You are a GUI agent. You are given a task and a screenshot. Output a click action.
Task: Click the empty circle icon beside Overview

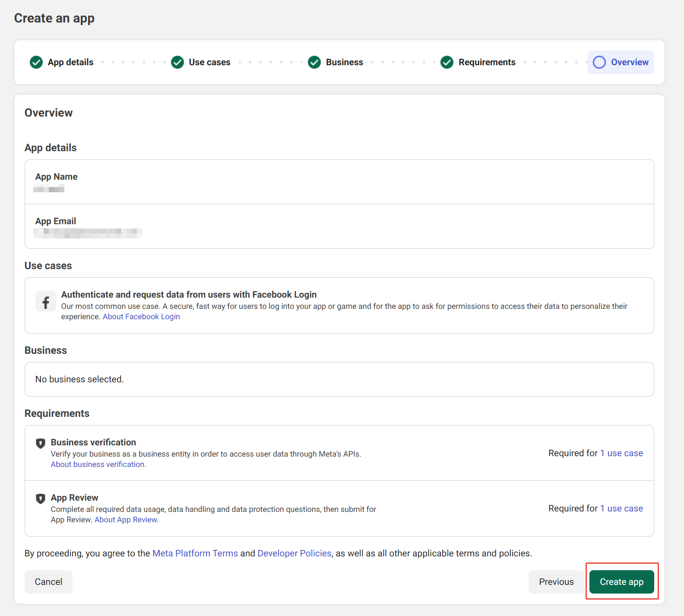click(x=599, y=62)
